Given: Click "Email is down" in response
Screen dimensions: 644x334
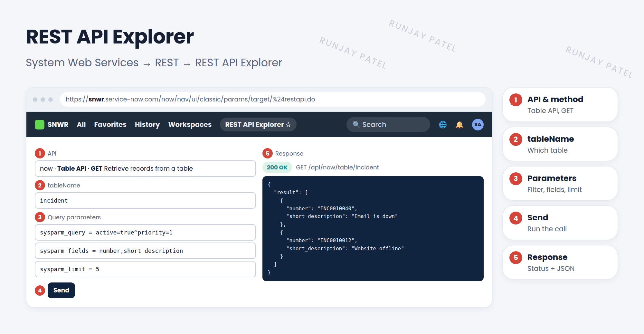Looking at the screenshot, I should click(374, 216).
